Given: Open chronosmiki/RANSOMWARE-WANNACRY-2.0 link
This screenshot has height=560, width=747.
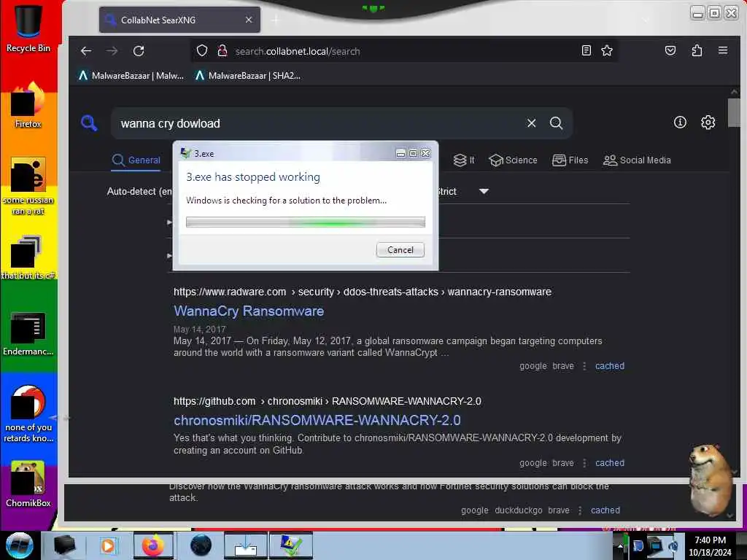Looking at the screenshot, I should click(317, 421).
